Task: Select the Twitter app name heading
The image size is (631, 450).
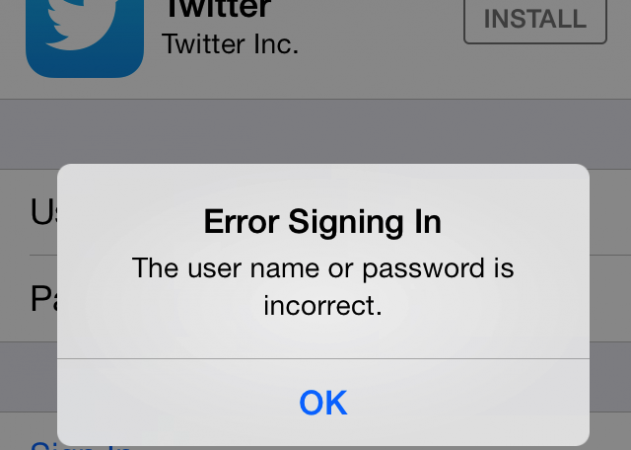Action: [x=218, y=10]
